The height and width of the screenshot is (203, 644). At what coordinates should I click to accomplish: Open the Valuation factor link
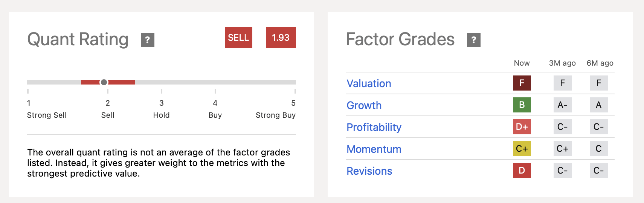[x=369, y=83]
